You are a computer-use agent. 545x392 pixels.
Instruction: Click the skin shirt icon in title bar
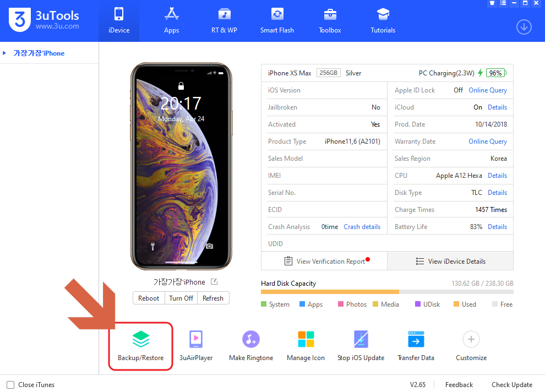click(492, 3)
